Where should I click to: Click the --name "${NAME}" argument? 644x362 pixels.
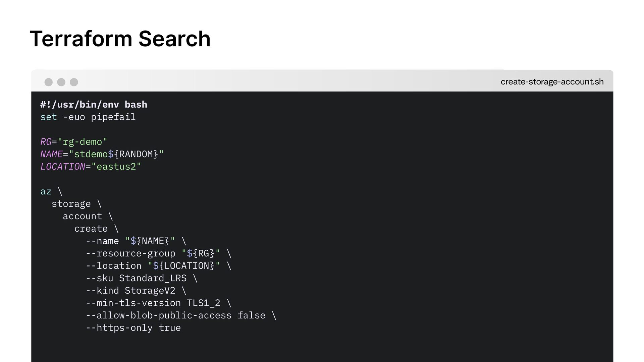pos(130,241)
